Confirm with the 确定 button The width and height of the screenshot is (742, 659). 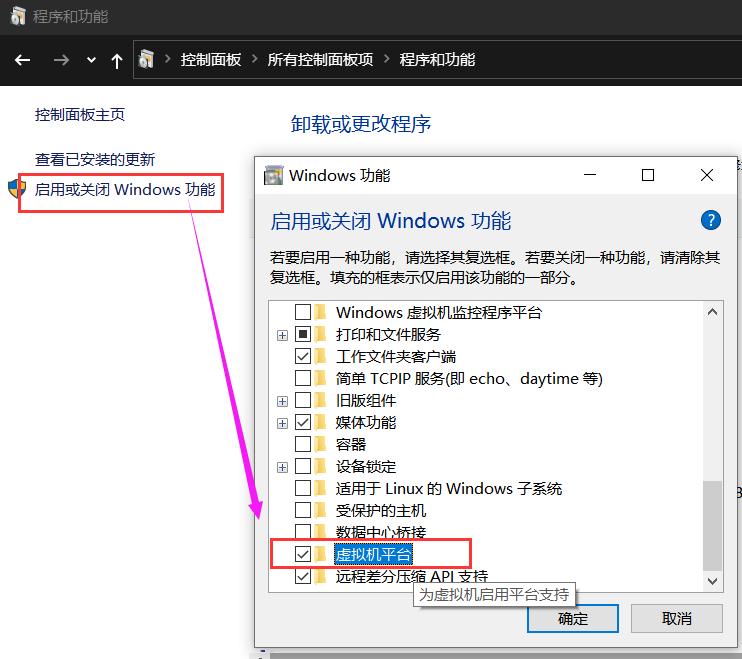pyautogui.click(x=573, y=618)
